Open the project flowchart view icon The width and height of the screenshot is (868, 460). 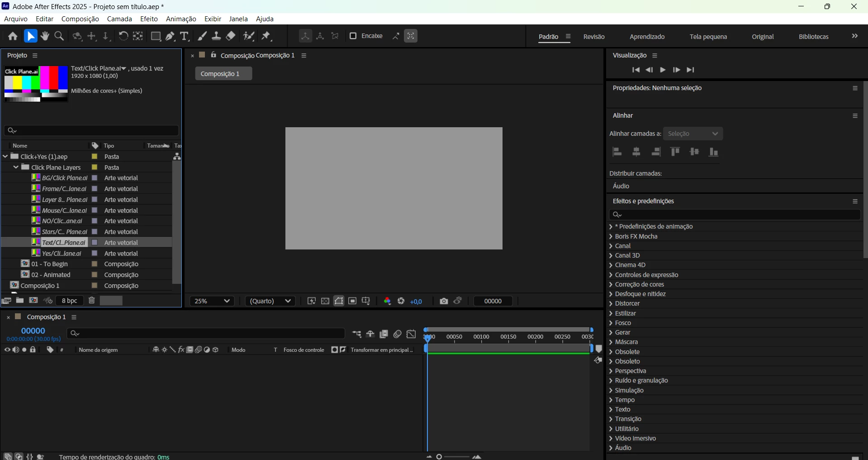pyautogui.click(x=177, y=157)
